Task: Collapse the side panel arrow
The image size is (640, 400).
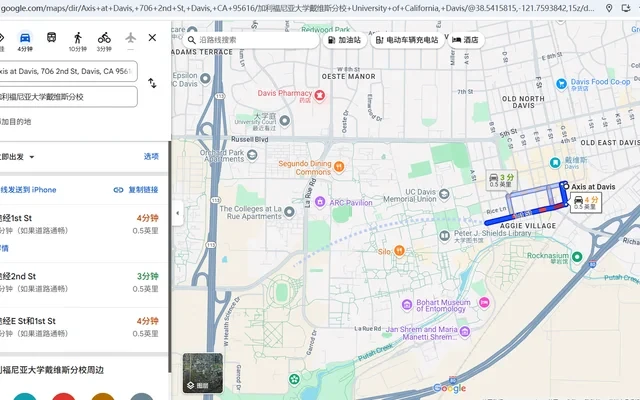Action: [178, 213]
